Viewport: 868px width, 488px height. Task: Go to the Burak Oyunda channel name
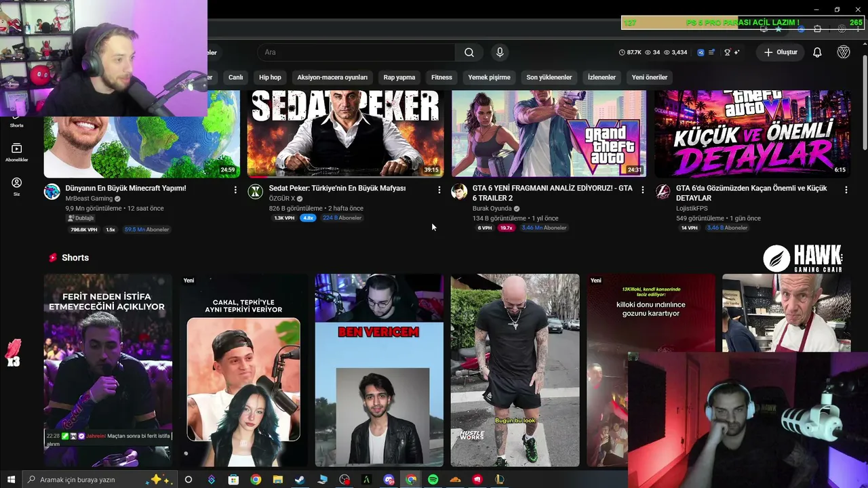492,209
